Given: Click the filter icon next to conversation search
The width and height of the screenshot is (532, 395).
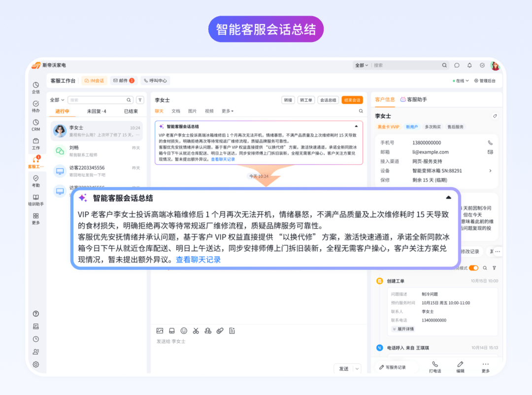Looking at the screenshot, I should coord(140,99).
